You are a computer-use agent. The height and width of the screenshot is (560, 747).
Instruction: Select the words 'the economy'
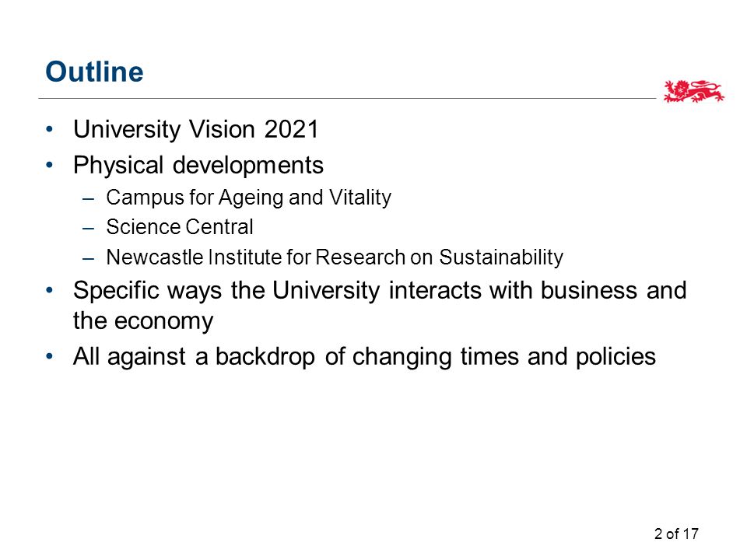click(x=143, y=321)
